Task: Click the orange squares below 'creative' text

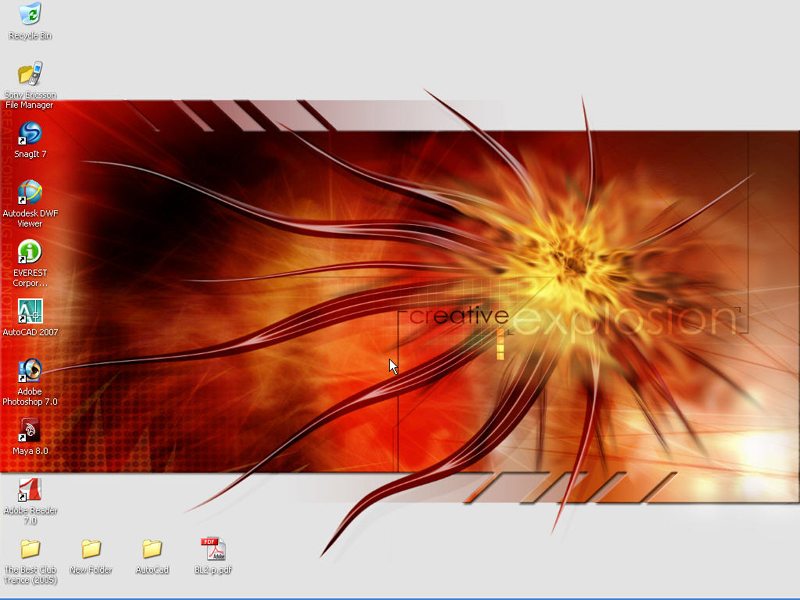Action: pyautogui.click(x=500, y=344)
